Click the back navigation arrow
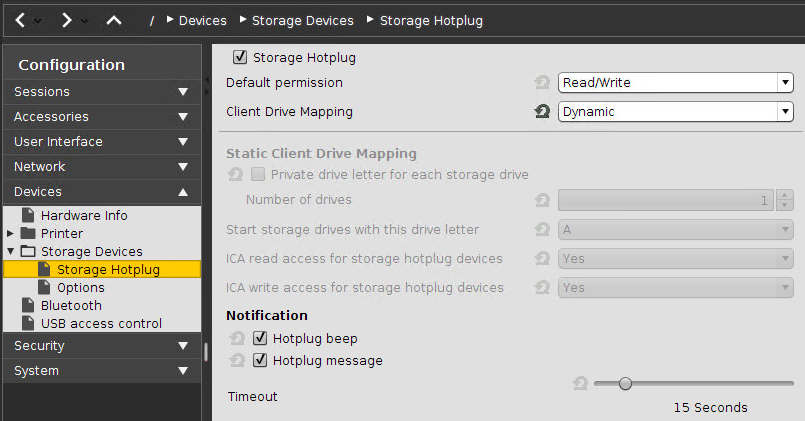The image size is (805, 421). coord(20,20)
